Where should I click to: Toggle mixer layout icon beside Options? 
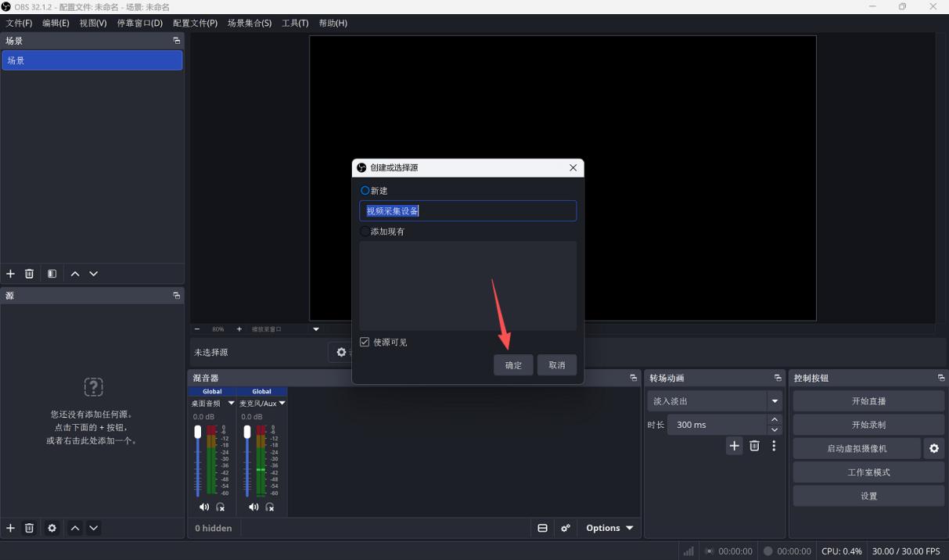(542, 528)
